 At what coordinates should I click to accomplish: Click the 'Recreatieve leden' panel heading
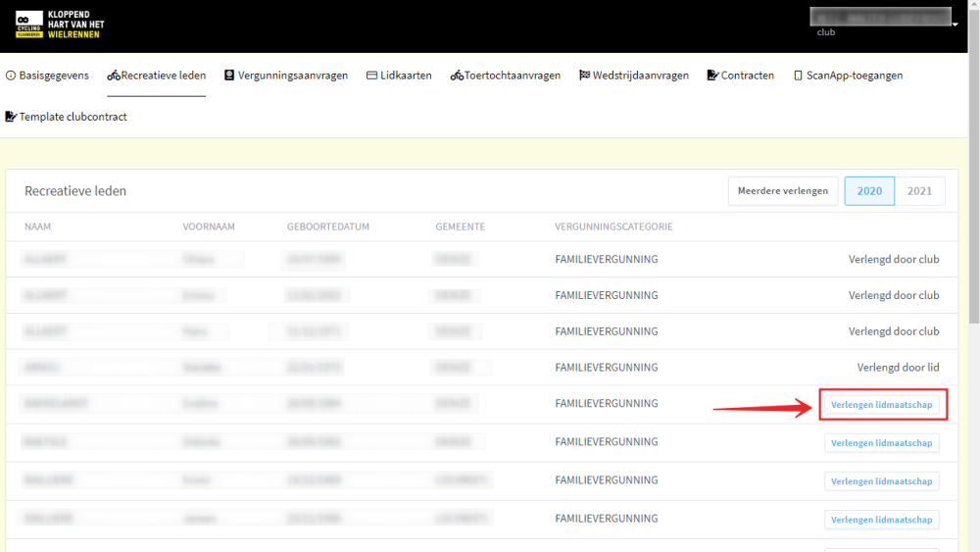point(75,191)
